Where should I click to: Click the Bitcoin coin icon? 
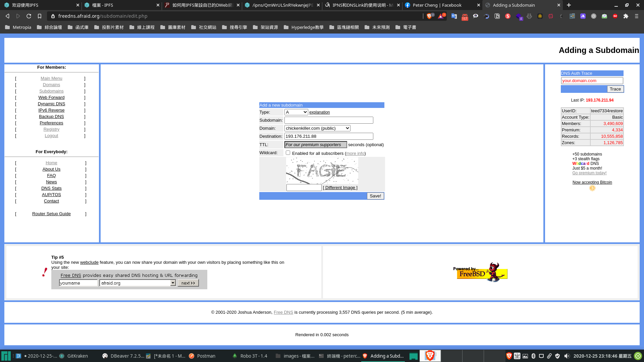pyautogui.click(x=592, y=188)
